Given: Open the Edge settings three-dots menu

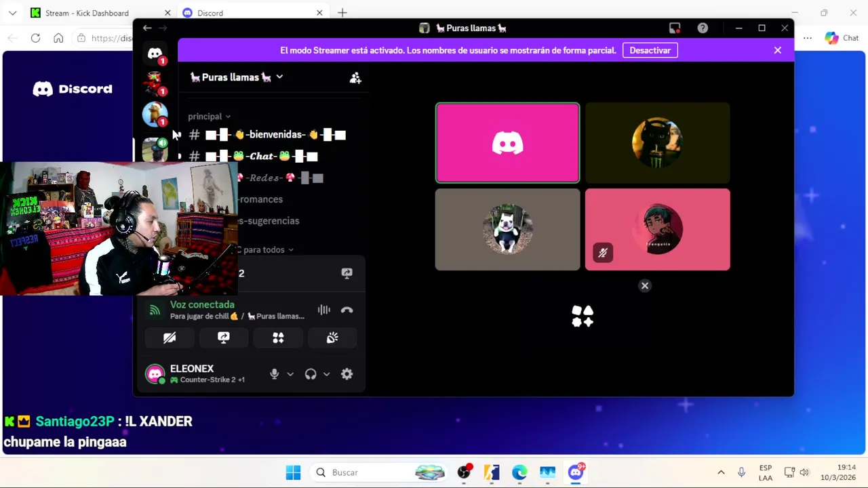Looking at the screenshot, I should click(x=807, y=38).
